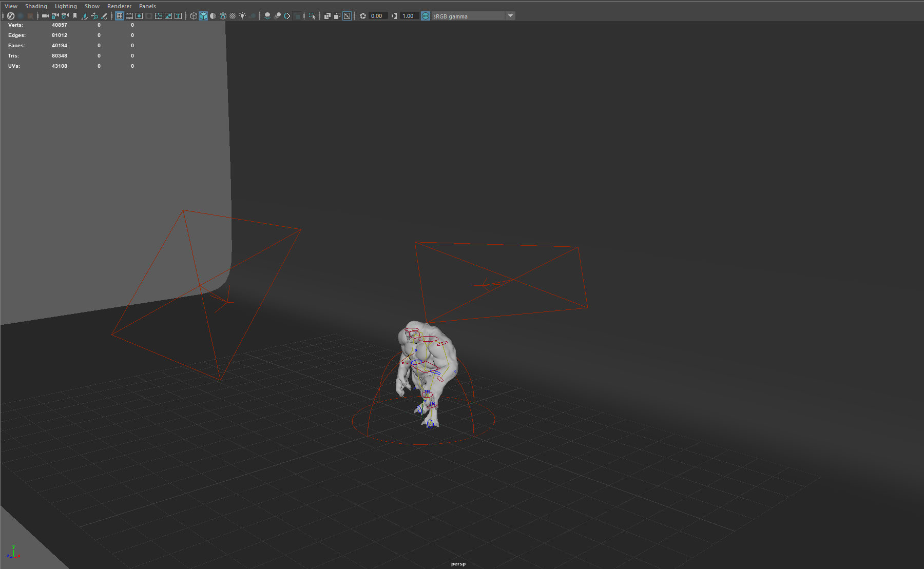Open the sRGB gamma dropdown
Image resolution: width=924 pixels, height=569 pixels.
[x=473, y=16]
